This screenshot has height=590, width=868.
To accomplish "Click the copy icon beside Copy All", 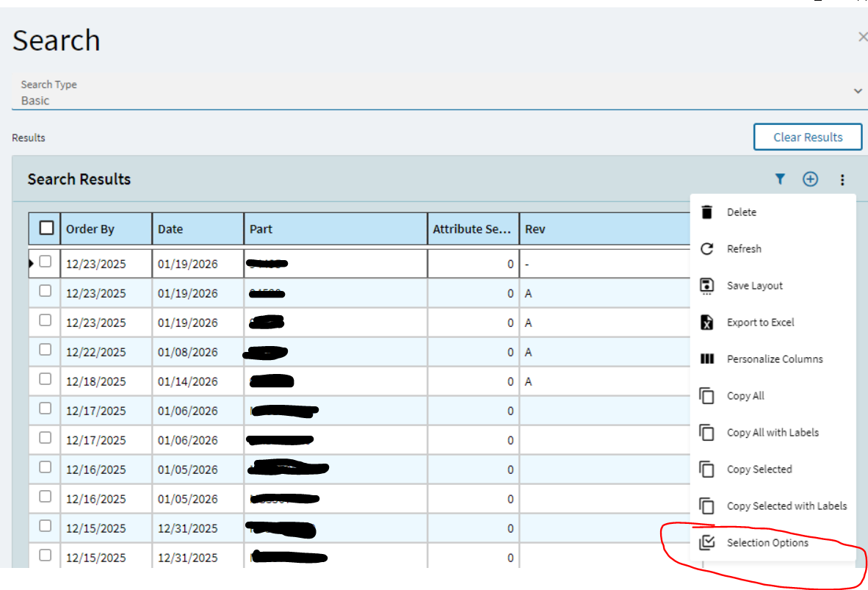I will [x=707, y=395].
